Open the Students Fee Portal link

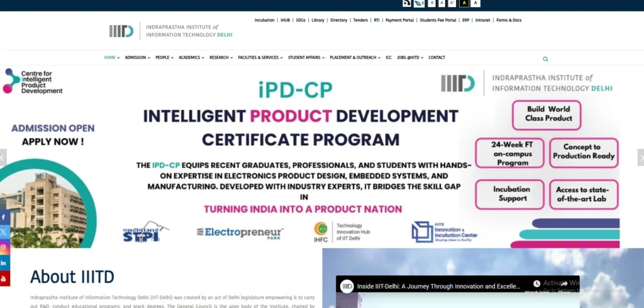click(438, 20)
